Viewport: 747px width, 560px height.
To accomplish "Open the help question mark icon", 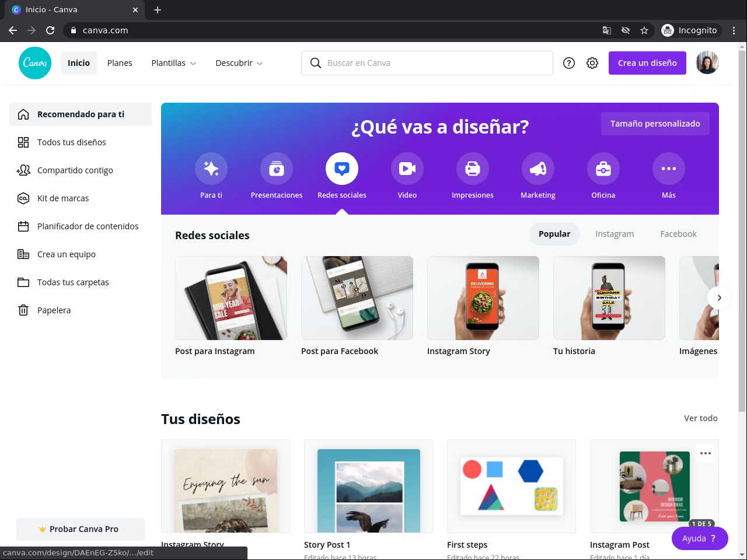I will tap(569, 63).
